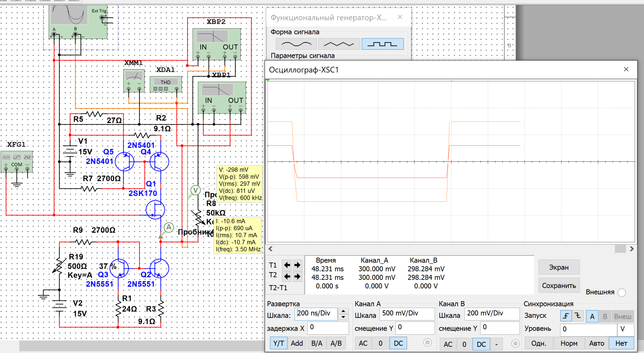Select the V1 15V battery symbol

(70, 151)
